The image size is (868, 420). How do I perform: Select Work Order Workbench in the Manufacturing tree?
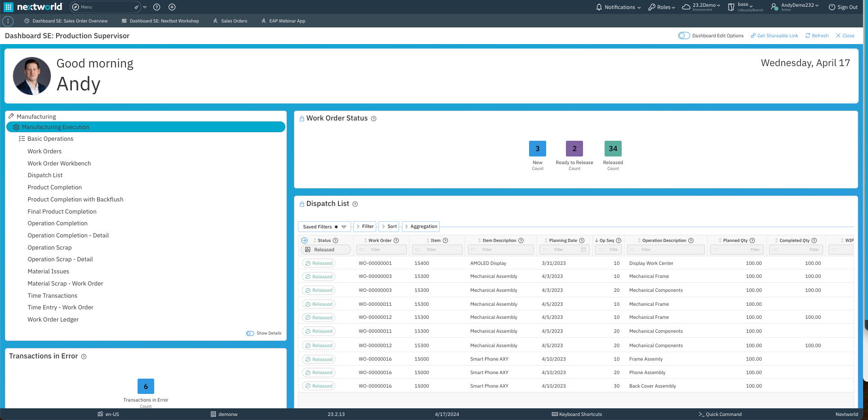(59, 163)
